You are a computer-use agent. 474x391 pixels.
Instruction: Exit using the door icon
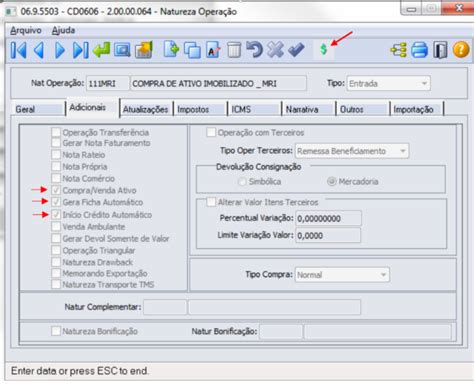tap(440, 50)
